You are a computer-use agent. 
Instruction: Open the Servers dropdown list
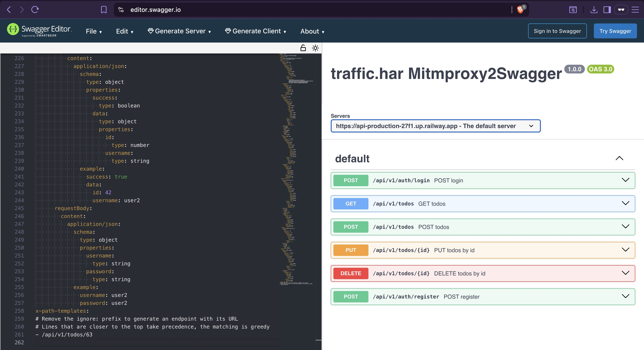tap(435, 126)
